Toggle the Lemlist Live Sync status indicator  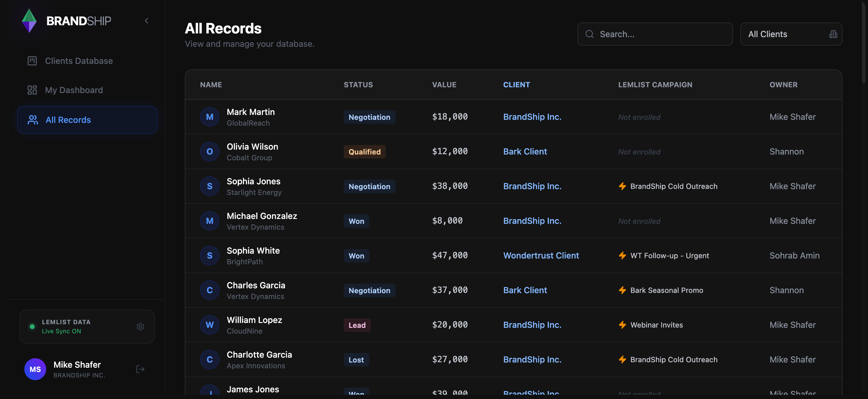[32, 327]
